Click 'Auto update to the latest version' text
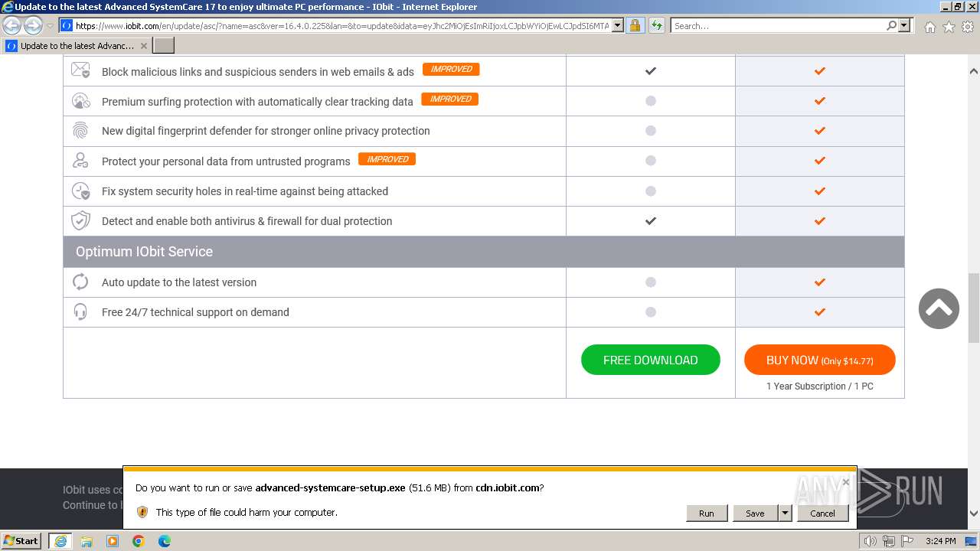The image size is (980, 551). (x=179, y=282)
